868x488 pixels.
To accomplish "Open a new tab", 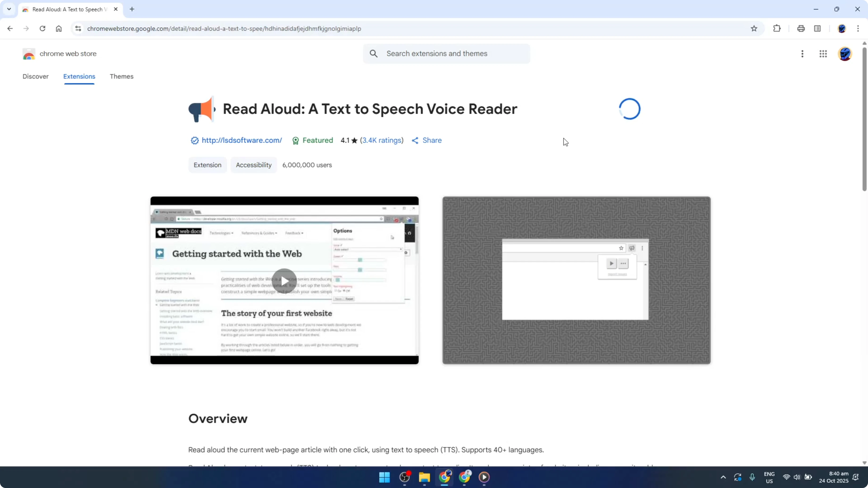I will pos(132,9).
